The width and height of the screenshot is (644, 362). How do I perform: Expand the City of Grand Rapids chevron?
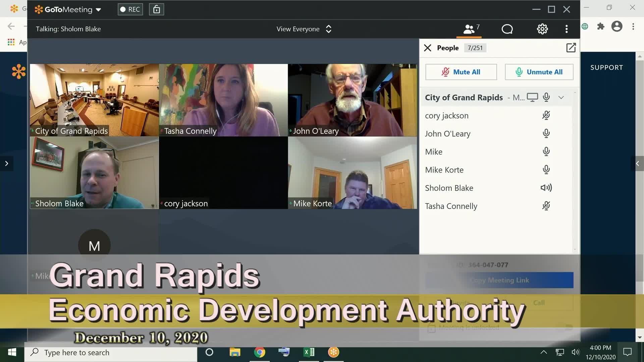click(561, 98)
